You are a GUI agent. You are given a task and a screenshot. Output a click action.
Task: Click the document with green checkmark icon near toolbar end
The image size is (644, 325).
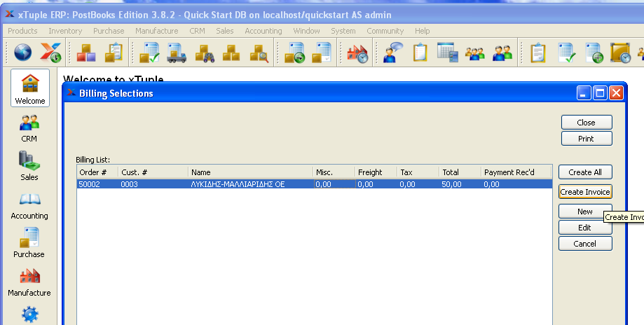[566, 53]
